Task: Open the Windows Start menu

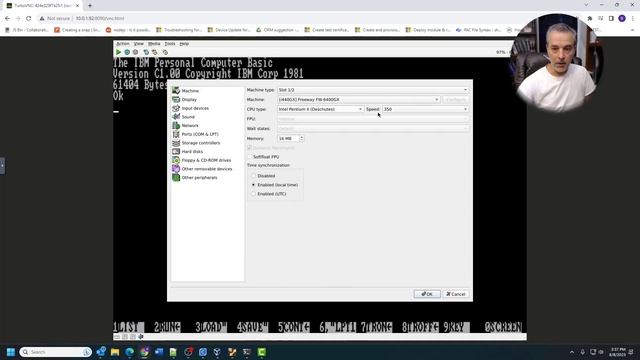Action: pos(11,352)
